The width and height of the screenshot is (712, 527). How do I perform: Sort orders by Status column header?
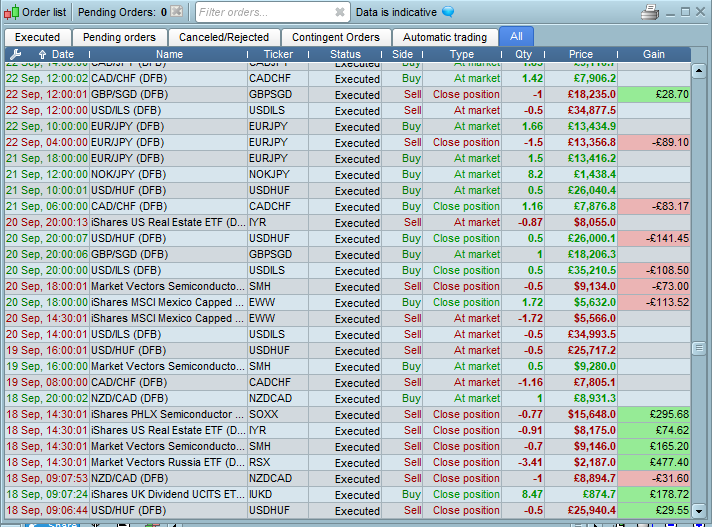pos(345,54)
